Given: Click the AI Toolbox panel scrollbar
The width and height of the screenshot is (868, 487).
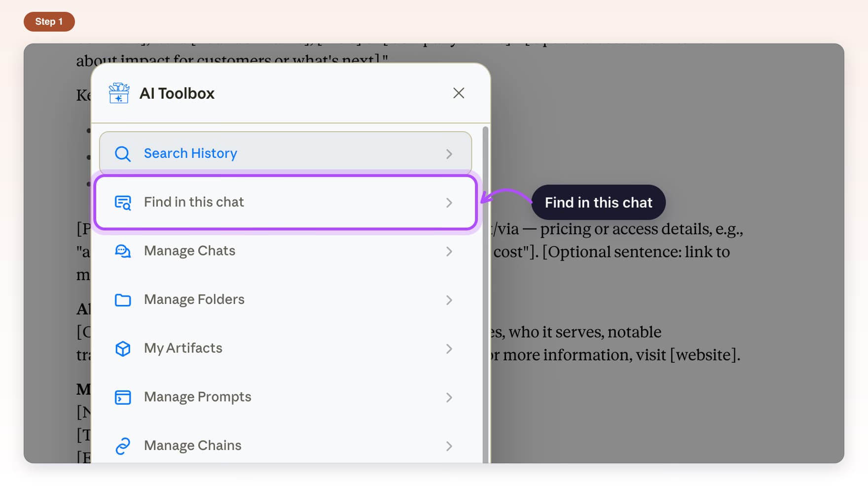Looking at the screenshot, I should click(x=485, y=295).
